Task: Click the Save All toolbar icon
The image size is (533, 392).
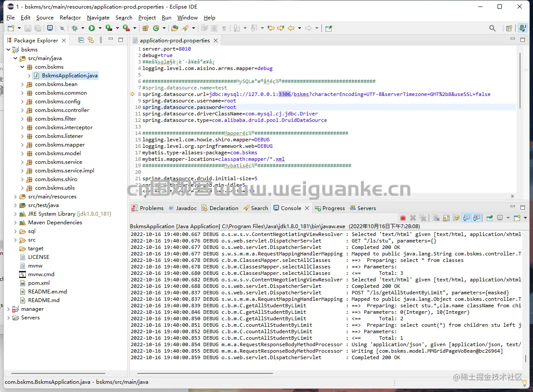Action: click(38, 28)
